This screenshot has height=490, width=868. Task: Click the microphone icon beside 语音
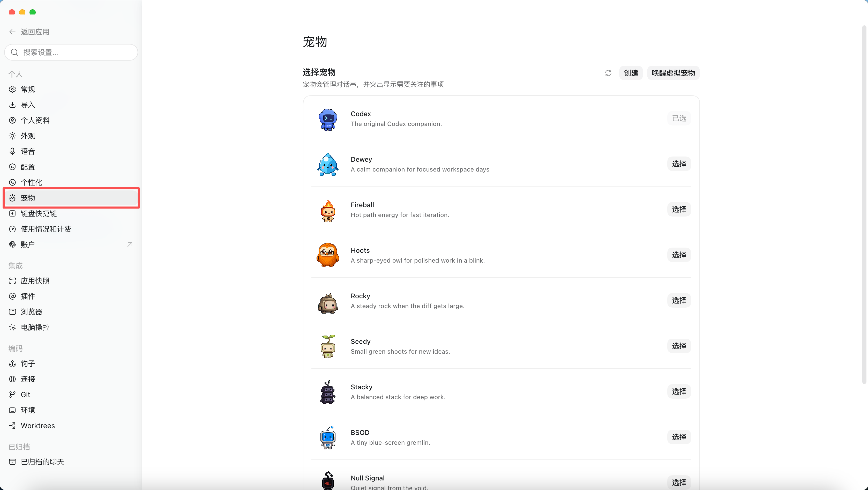(x=12, y=151)
